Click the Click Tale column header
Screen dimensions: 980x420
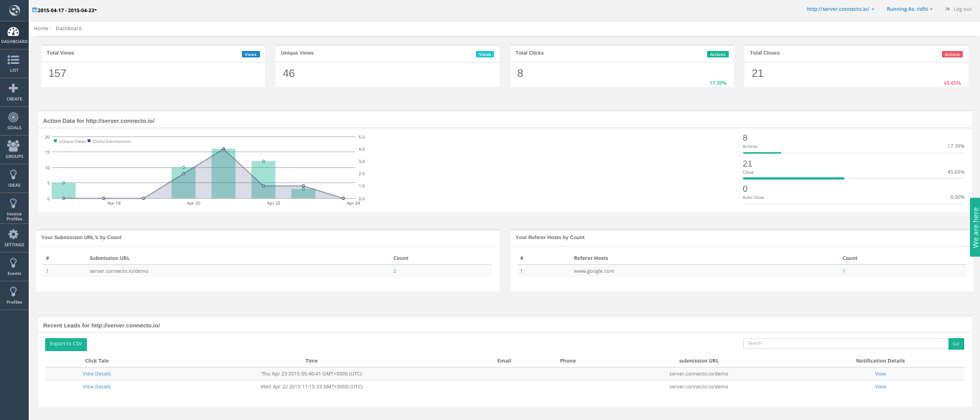point(97,360)
